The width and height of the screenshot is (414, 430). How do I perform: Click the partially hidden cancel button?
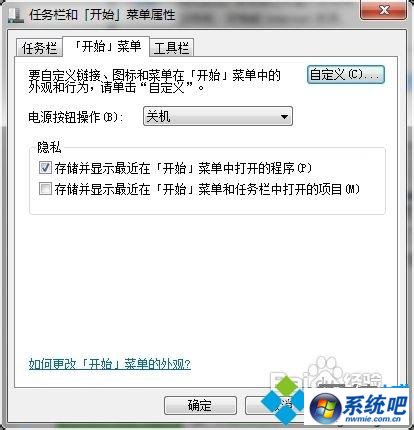[267, 405]
